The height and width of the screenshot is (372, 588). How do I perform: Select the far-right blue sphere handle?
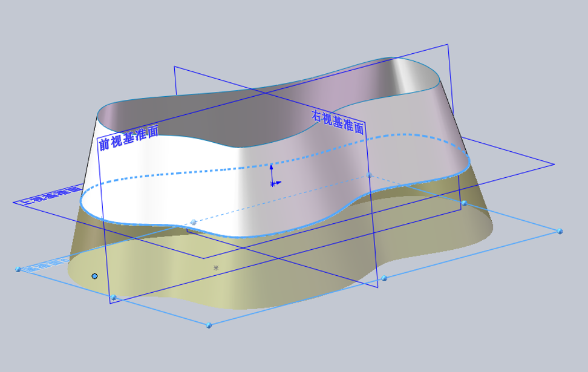coord(560,231)
